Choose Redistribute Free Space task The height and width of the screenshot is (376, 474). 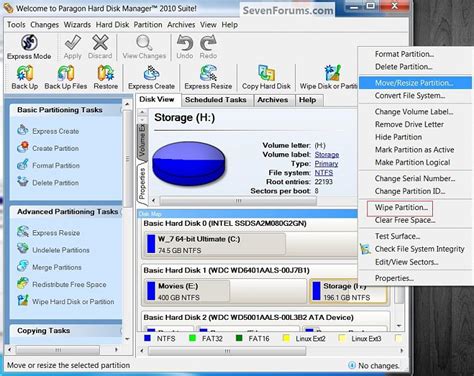tap(62, 284)
